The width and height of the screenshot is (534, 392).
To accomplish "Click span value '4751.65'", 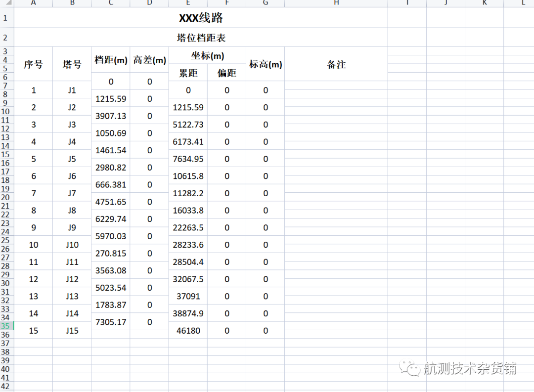I will (x=111, y=202).
